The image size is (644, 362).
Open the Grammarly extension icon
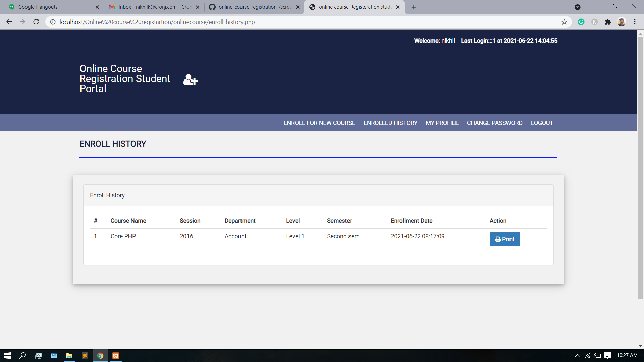coord(581,22)
